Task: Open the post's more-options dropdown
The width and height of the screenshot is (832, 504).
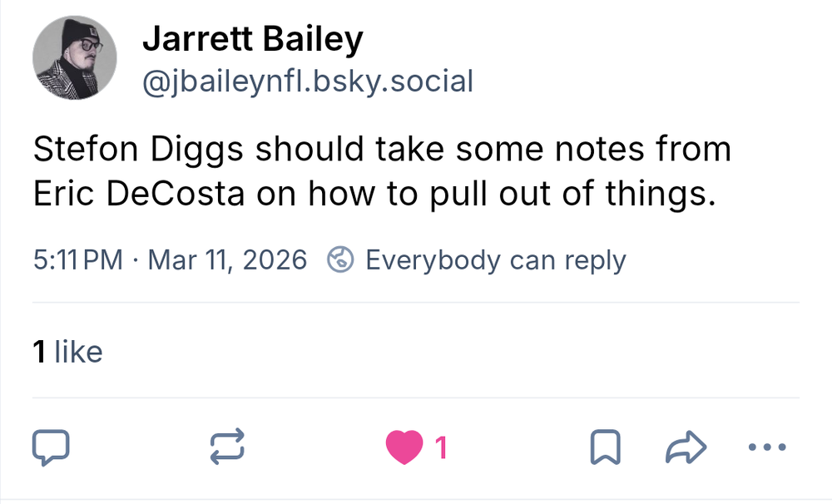Action: click(x=766, y=447)
